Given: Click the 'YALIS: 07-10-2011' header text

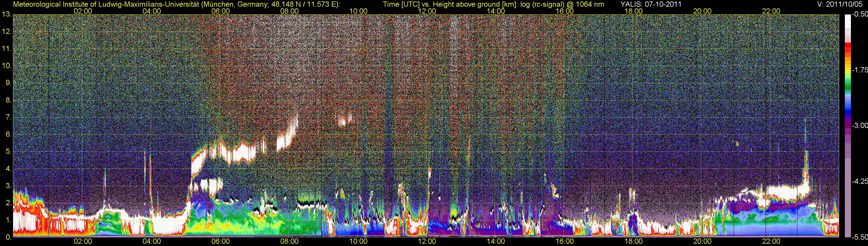Looking at the screenshot, I should pos(651,4).
